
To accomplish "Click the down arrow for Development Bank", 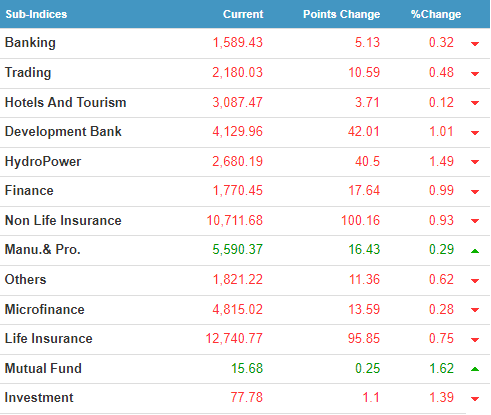I will click(475, 133).
